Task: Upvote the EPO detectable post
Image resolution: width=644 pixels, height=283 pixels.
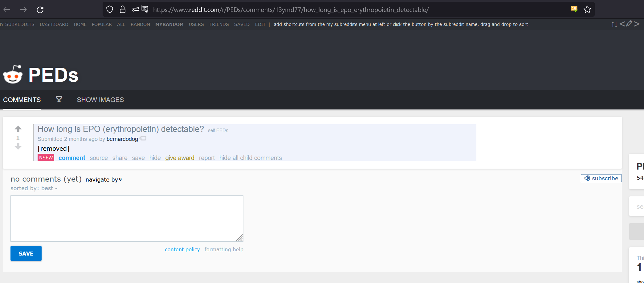Action: tap(18, 129)
